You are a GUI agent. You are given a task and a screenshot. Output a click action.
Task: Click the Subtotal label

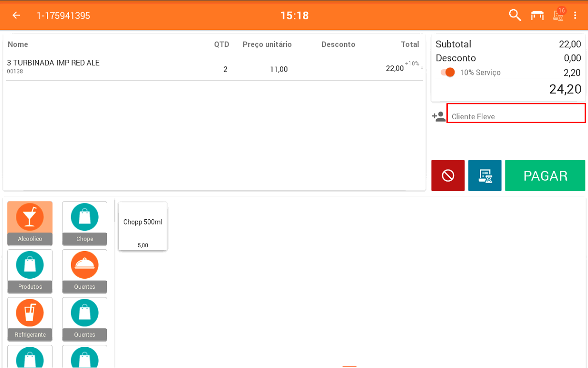453,44
